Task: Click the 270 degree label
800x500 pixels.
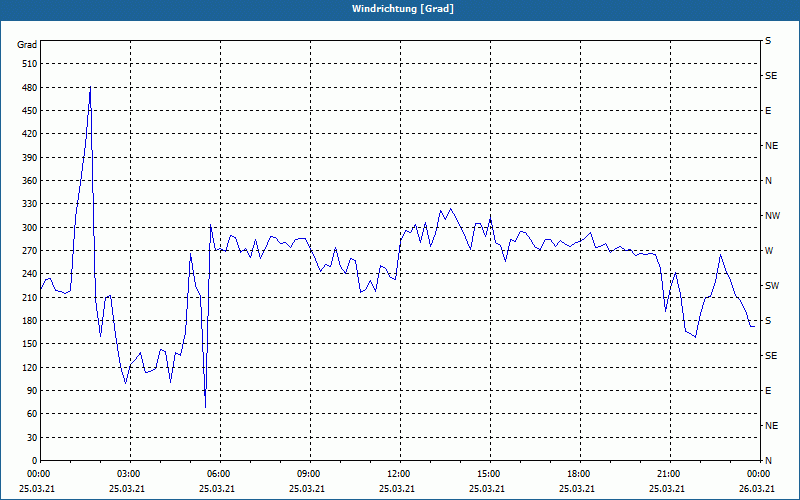Action: 30,251
